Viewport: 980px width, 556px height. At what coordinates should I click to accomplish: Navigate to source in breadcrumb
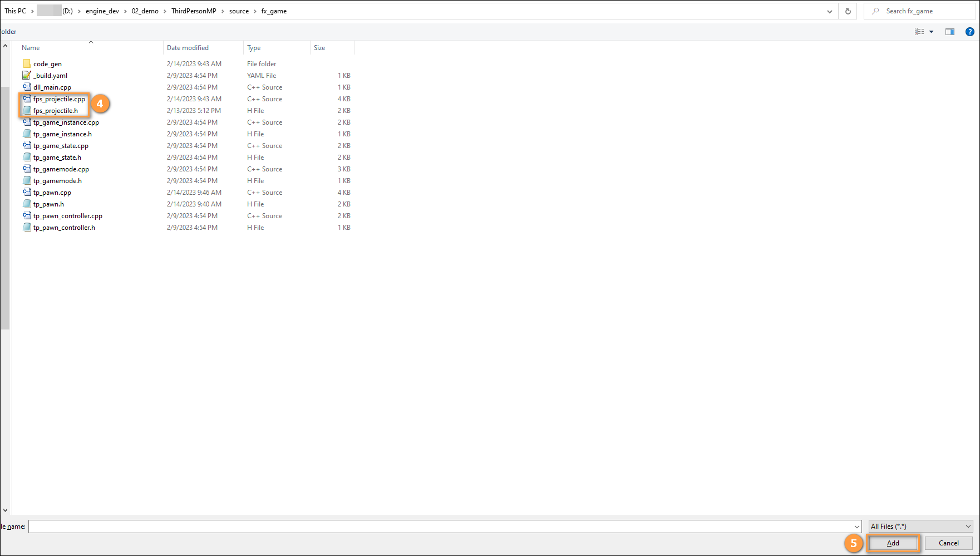coord(239,11)
